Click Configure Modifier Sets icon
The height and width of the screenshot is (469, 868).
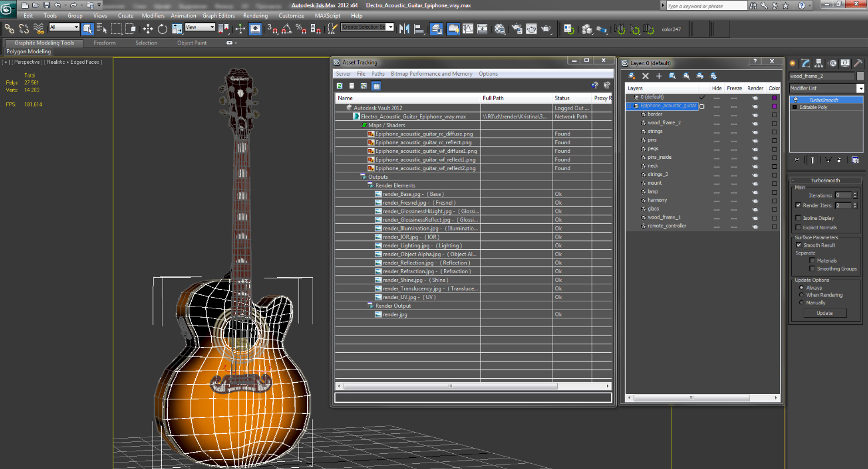855,160
